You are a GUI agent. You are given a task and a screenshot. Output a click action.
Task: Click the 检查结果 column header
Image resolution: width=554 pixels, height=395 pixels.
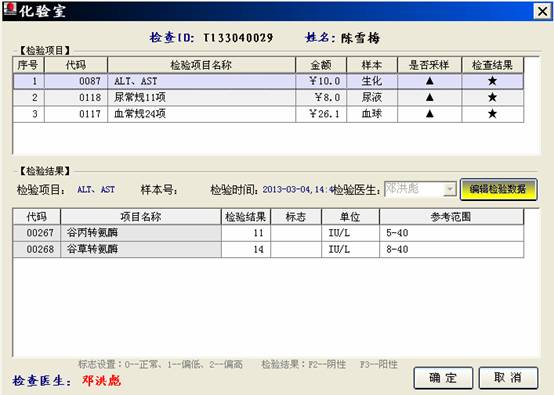(493, 65)
